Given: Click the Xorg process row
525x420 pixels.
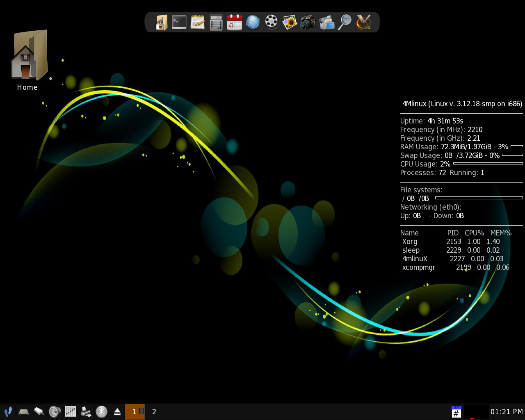Looking at the screenshot, I should point(451,242).
